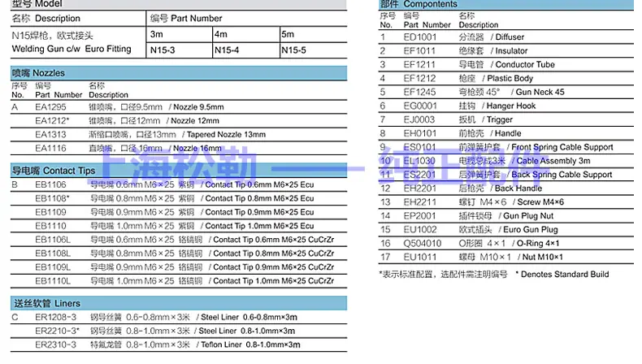The height and width of the screenshot is (364, 642).
Task: Click the Gun Plug Nut component EP2001
Action: [x=419, y=216]
